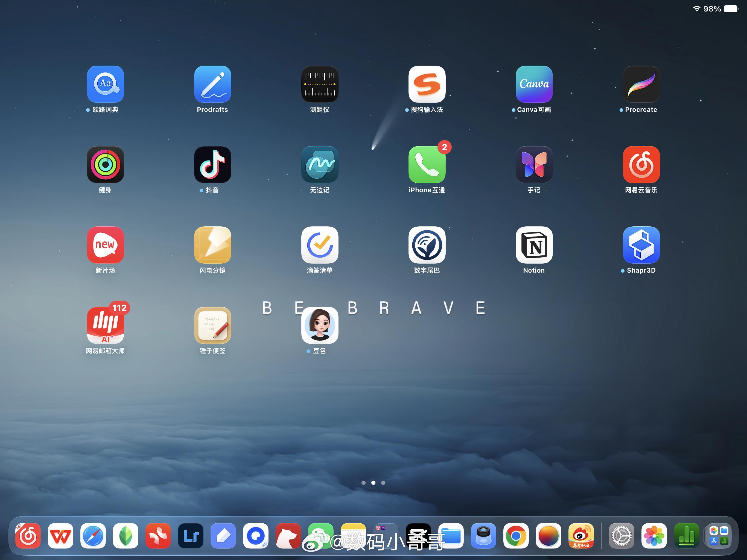Image resolution: width=747 pixels, height=560 pixels.
Task: Open the 无边记 Freeform app
Action: (320, 165)
